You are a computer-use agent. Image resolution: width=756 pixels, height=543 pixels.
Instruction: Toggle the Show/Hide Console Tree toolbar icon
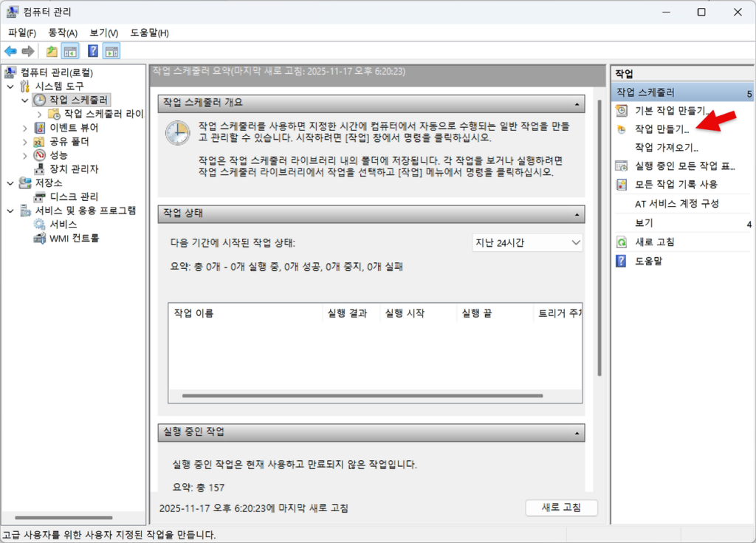[x=71, y=51]
